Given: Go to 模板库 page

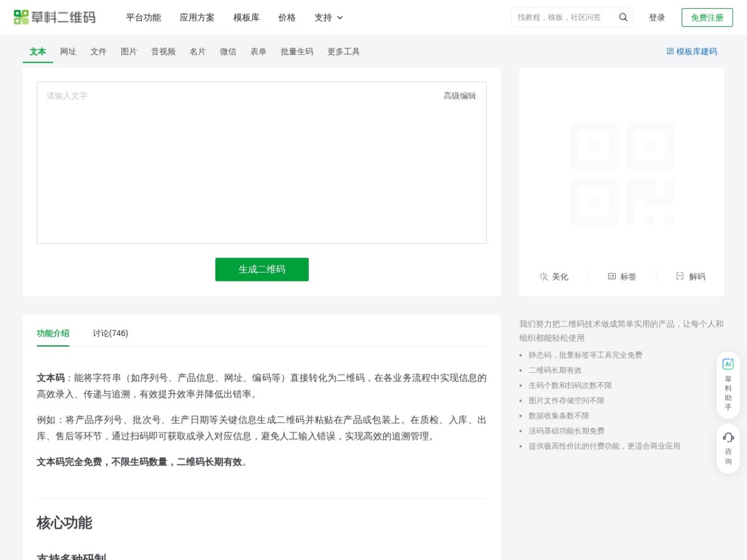Looking at the screenshot, I should coord(247,17).
